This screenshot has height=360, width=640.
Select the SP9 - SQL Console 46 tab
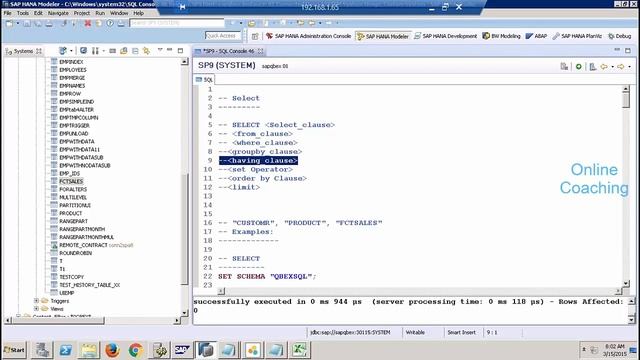229,51
